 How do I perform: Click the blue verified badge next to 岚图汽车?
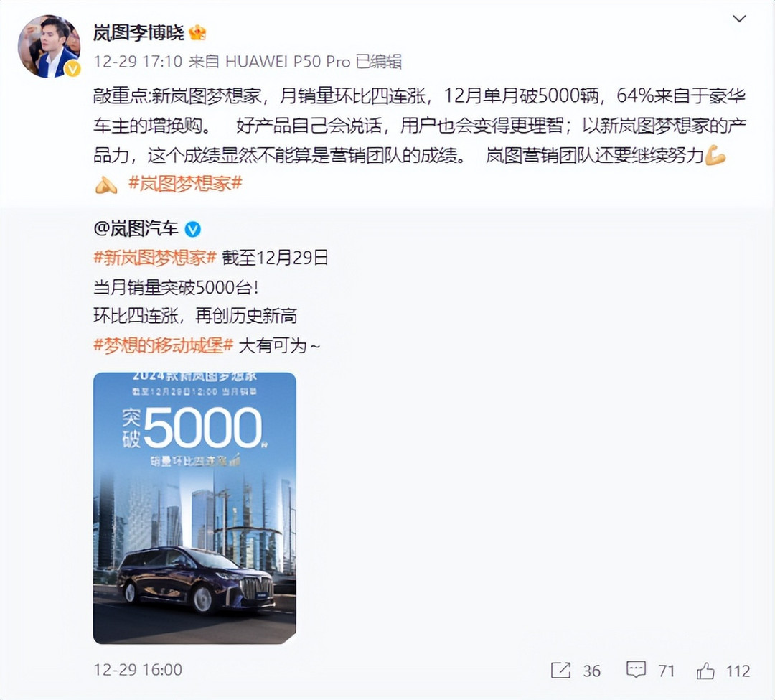point(193,229)
